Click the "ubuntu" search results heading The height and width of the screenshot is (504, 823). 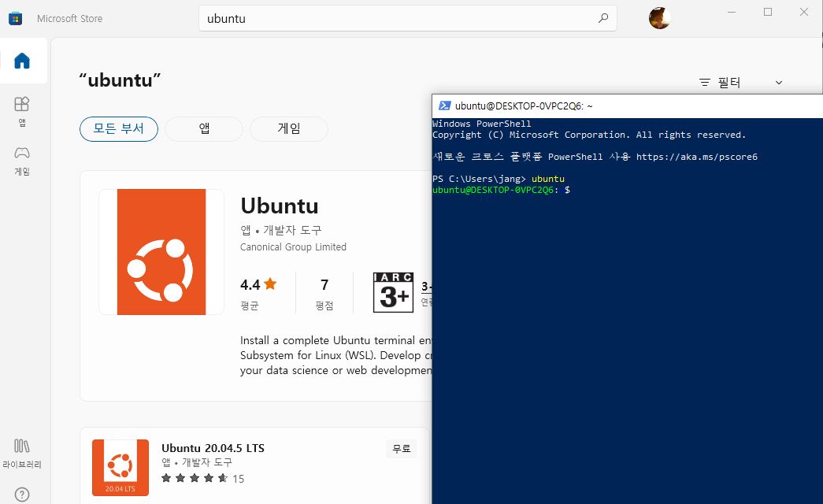120,80
